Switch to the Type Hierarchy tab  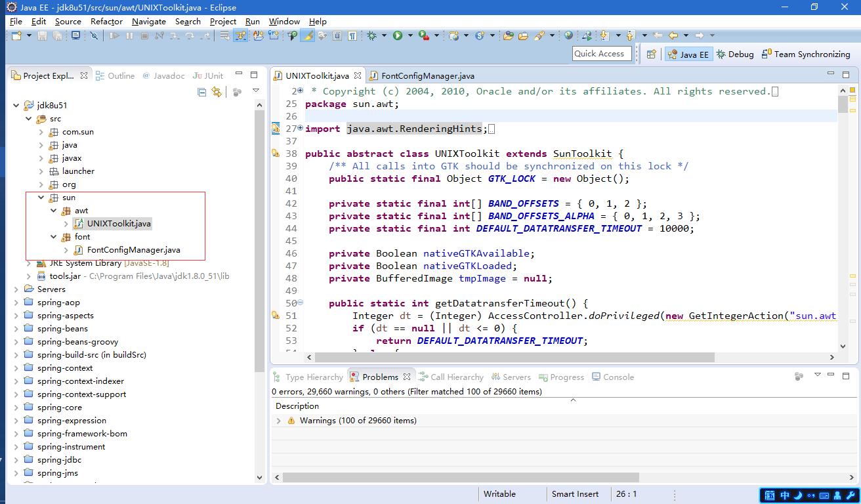click(308, 377)
